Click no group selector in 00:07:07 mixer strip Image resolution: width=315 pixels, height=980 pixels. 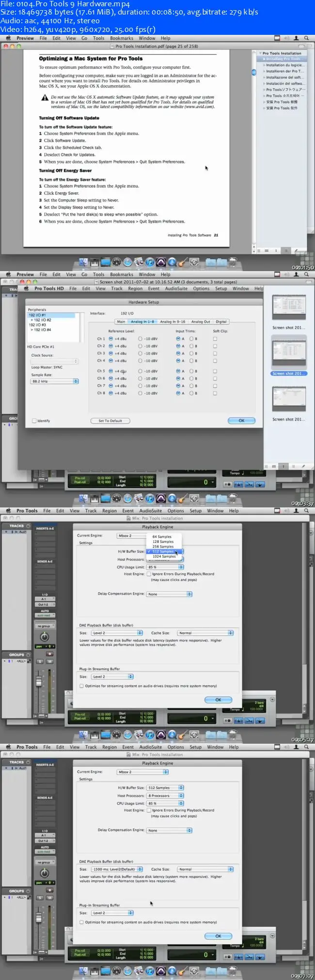(x=45, y=862)
